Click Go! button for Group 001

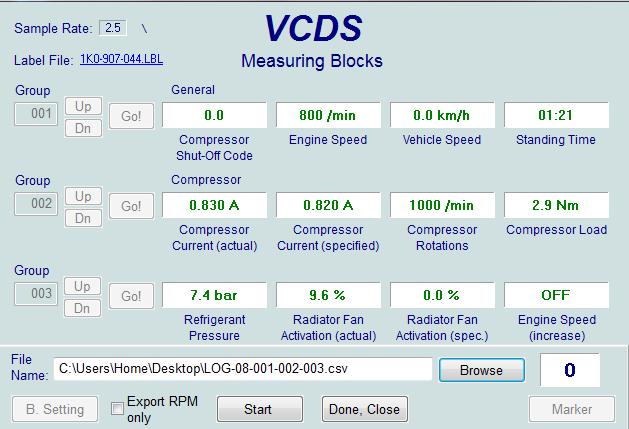pyautogui.click(x=132, y=116)
